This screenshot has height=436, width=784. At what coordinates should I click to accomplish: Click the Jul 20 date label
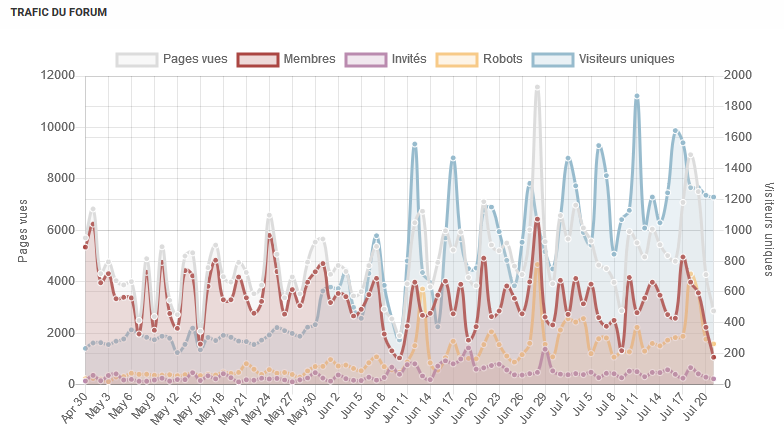tap(698, 406)
